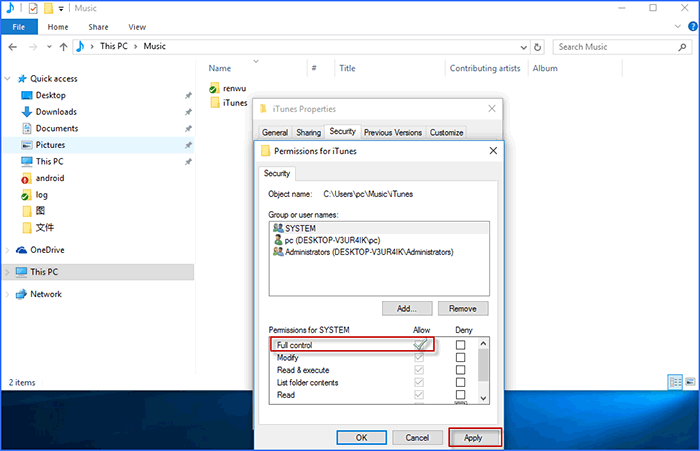This screenshot has height=451, width=700.
Task: Open the View ribbon tab
Action: (x=137, y=27)
